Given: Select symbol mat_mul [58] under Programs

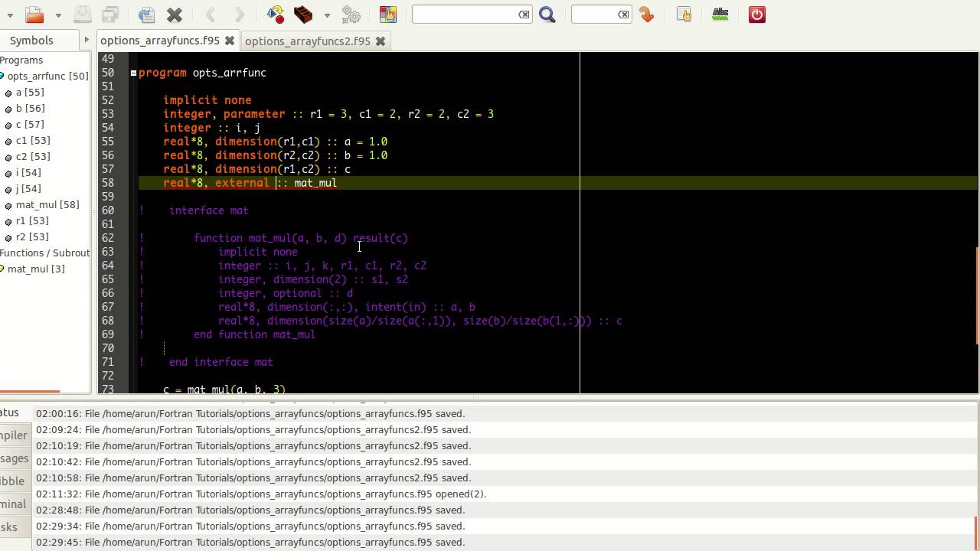Looking at the screenshot, I should pyautogui.click(x=47, y=204).
